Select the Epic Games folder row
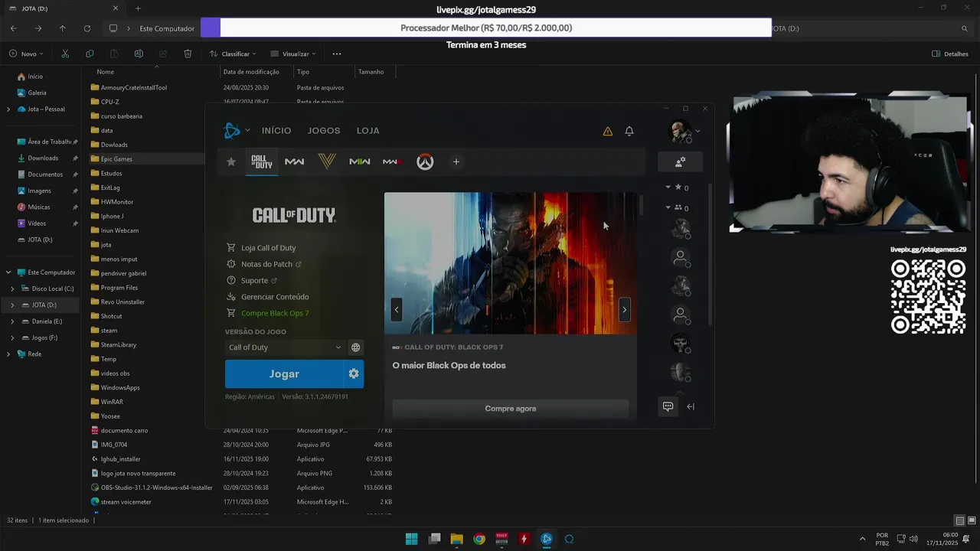980x551 pixels. click(x=145, y=159)
